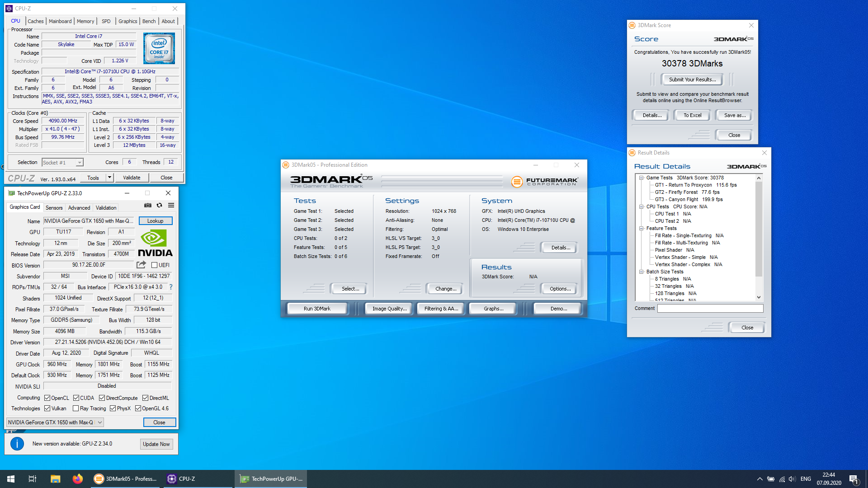
Task: Toggle the CUDA checkbox
Action: pos(76,398)
